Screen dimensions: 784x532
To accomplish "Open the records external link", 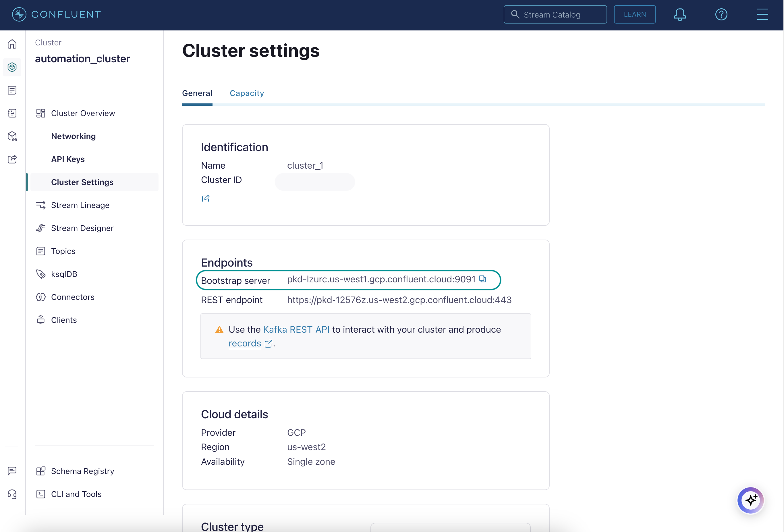I will (x=245, y=343).
